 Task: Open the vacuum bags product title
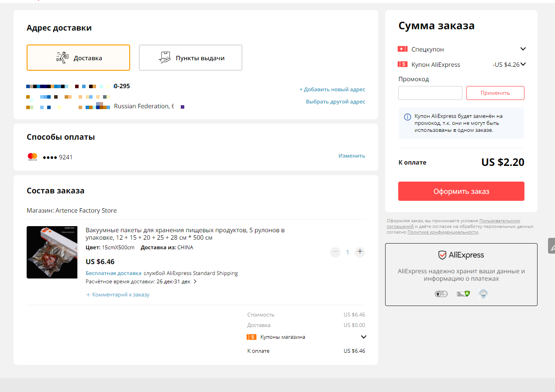tap(185, 234)
